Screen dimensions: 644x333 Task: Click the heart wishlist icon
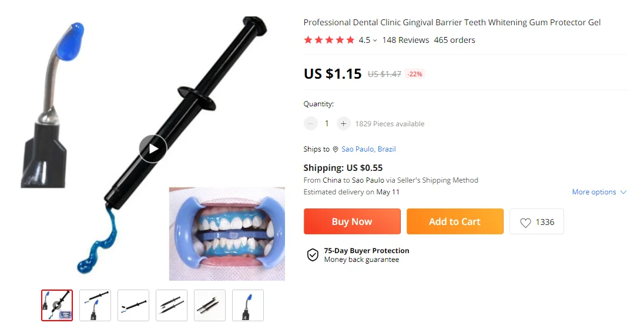click(525, 223)
